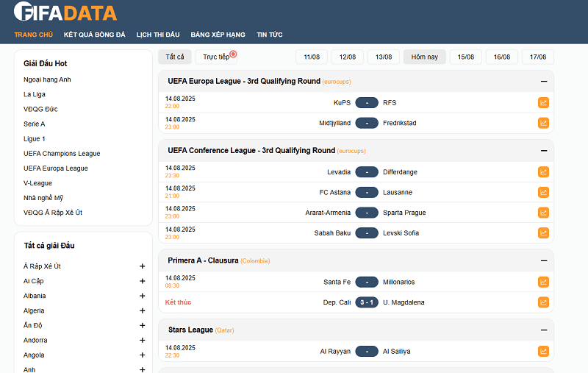588x373 pixels.
Task: Open the Bảng xếp hạng menu
Action: [x=218, y=35]
